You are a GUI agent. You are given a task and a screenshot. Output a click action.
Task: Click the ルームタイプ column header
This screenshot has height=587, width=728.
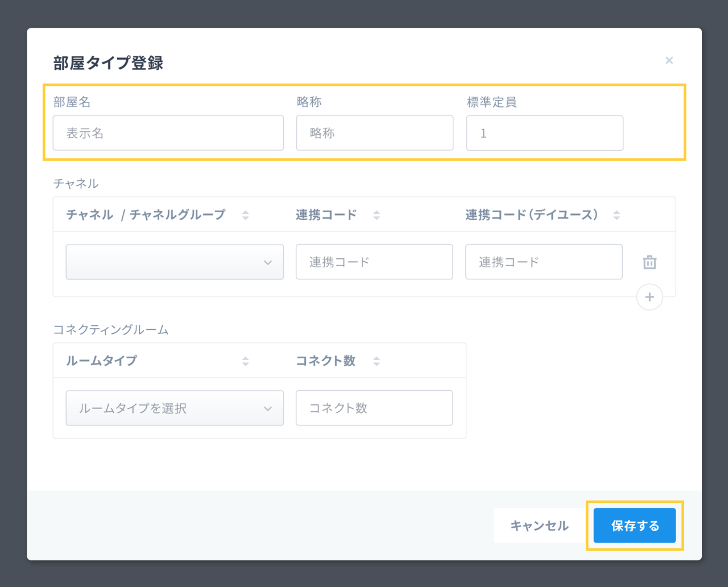tap(102, 361)
